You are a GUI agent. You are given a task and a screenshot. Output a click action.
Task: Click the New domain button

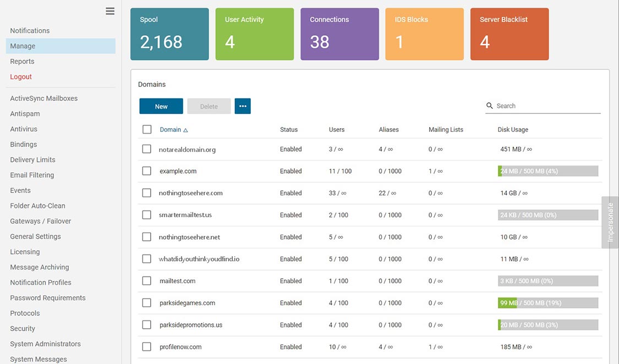161,106
